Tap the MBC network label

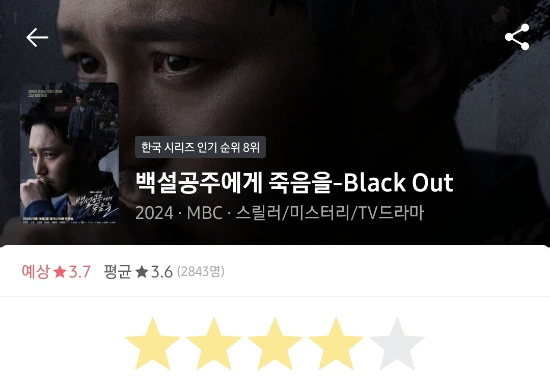click(x=205, y=213)
